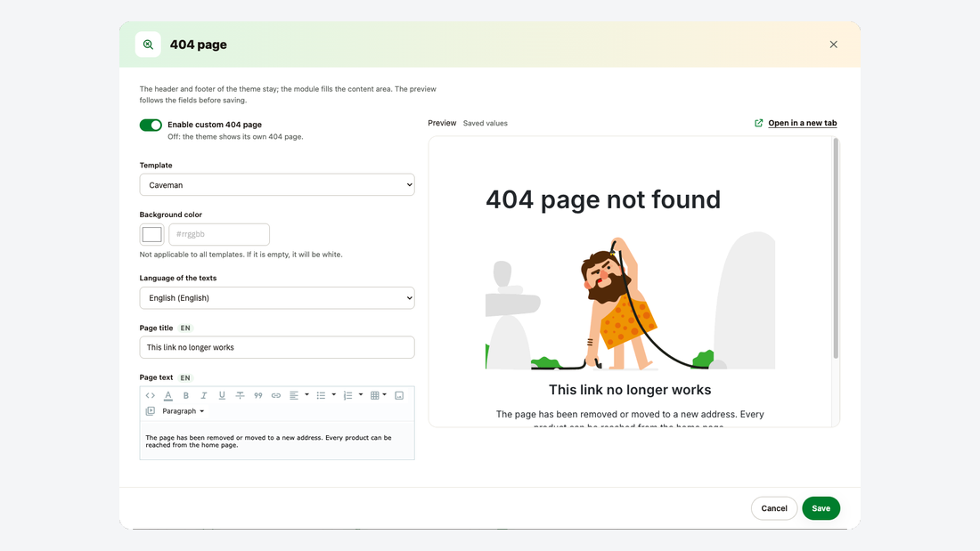The height and width of the screenshot is (551, 980).
Task: Click the EN badge next to Page title
Action: click(x=185, y=328)
